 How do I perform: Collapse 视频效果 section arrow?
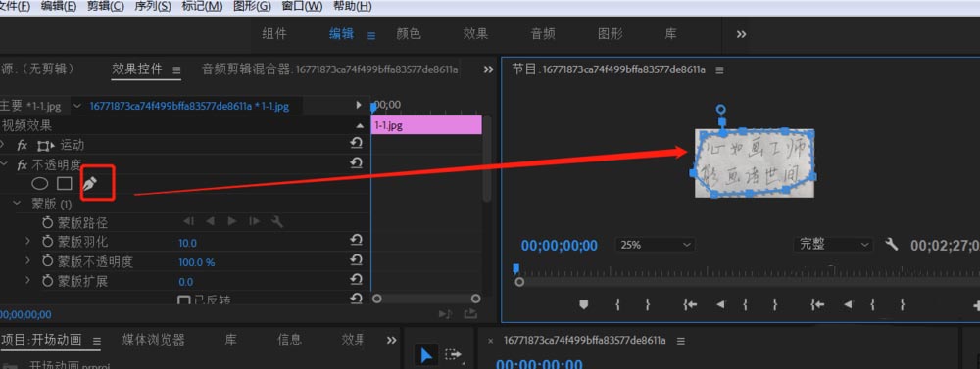coord(360,125)
